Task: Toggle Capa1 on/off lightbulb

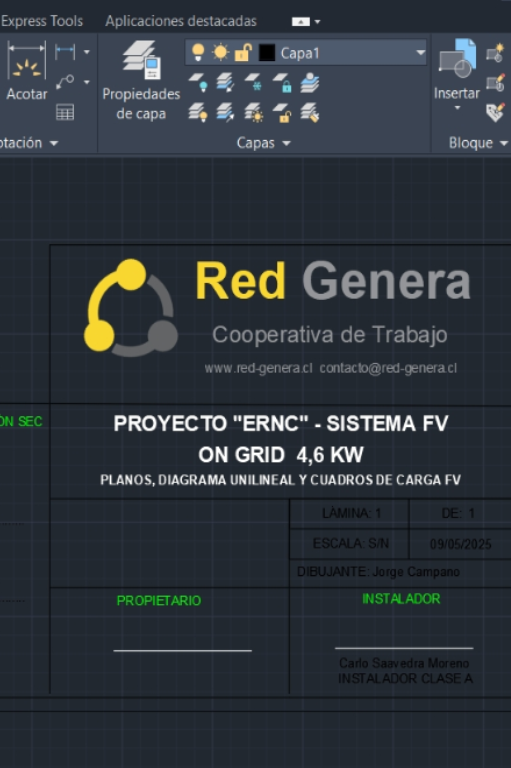Action: click(198, 52)
